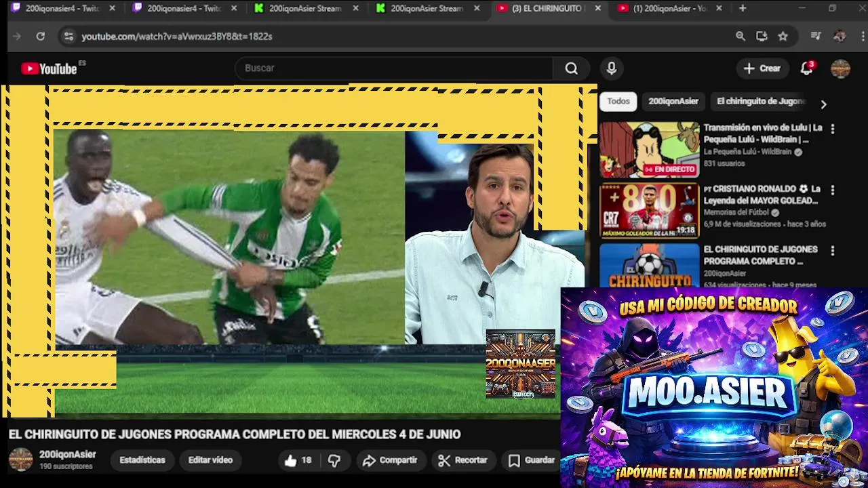This screenshot has width=868, height=488.
Task: Open the browser media controls icon
Action: [816, 36]
